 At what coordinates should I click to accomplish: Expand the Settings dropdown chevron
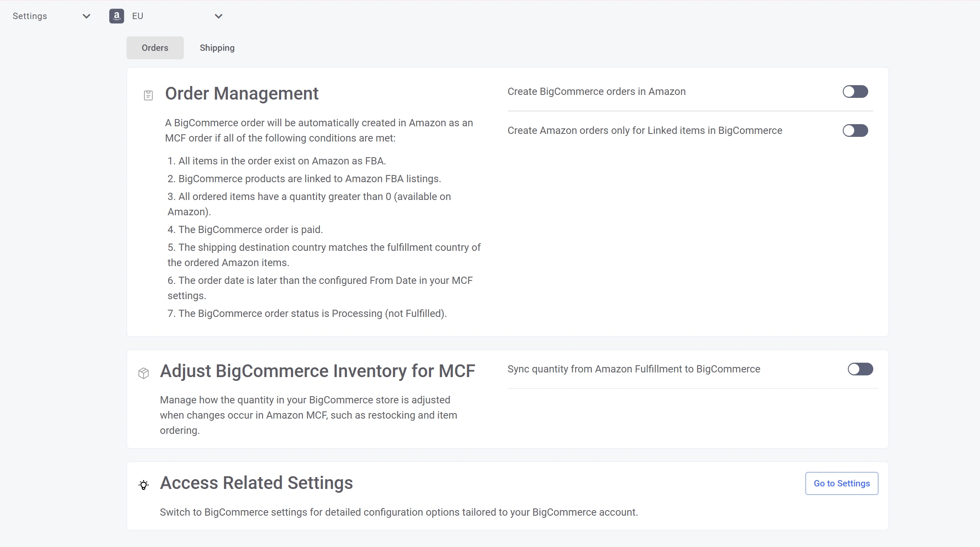tap(86, 16)
